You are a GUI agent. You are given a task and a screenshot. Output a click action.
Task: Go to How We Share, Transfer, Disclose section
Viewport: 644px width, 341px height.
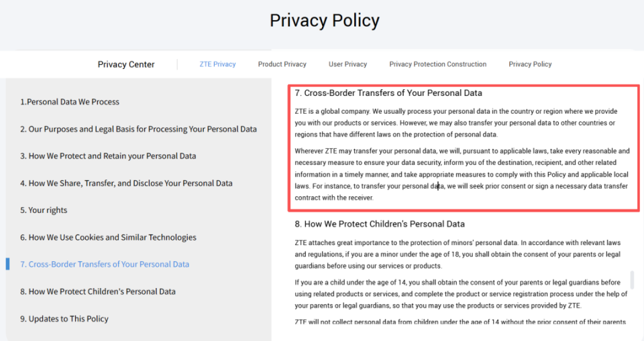126,183
